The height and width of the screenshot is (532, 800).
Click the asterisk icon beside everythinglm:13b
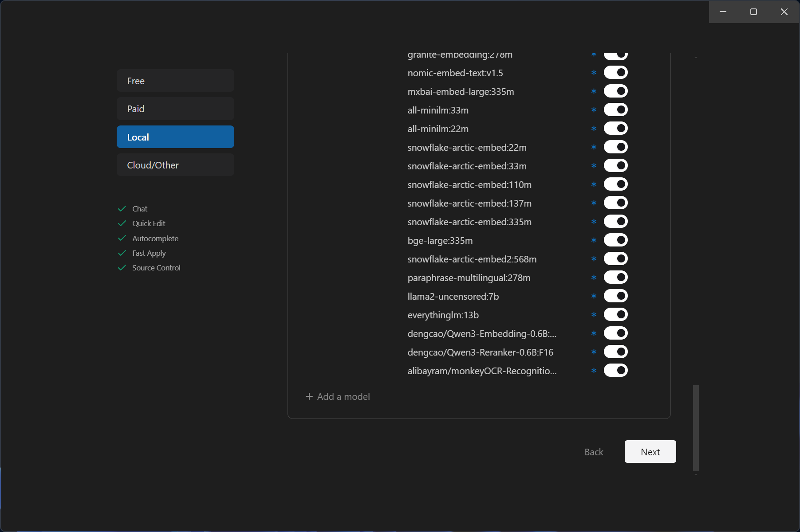pyautogui.click(x=594, y=315)
